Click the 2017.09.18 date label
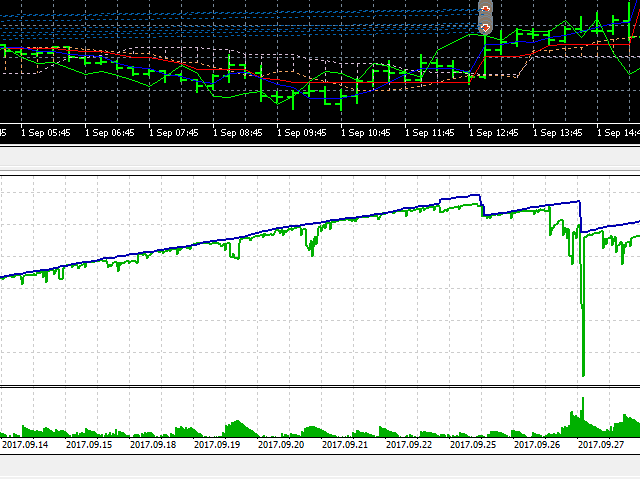Viewport: 640px width, 480px height. (154, 445)
